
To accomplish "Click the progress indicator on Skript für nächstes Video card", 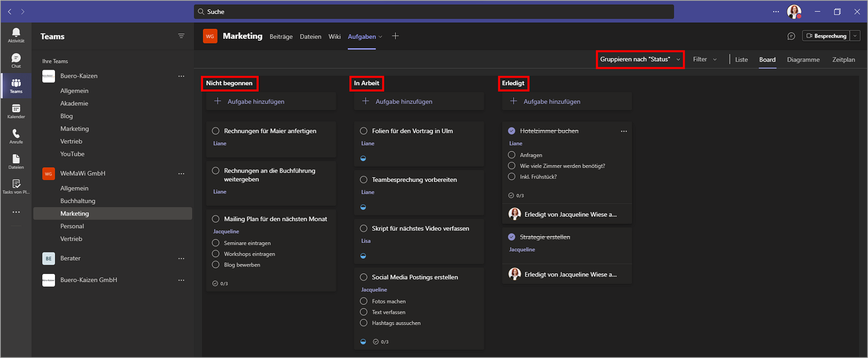I will tap(363, 255).
